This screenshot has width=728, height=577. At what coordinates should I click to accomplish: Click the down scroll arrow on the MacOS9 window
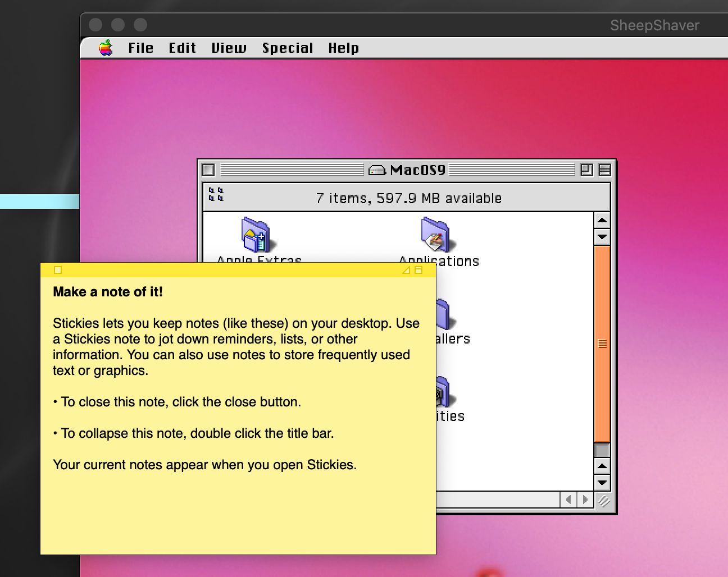(x=602, y=482)
